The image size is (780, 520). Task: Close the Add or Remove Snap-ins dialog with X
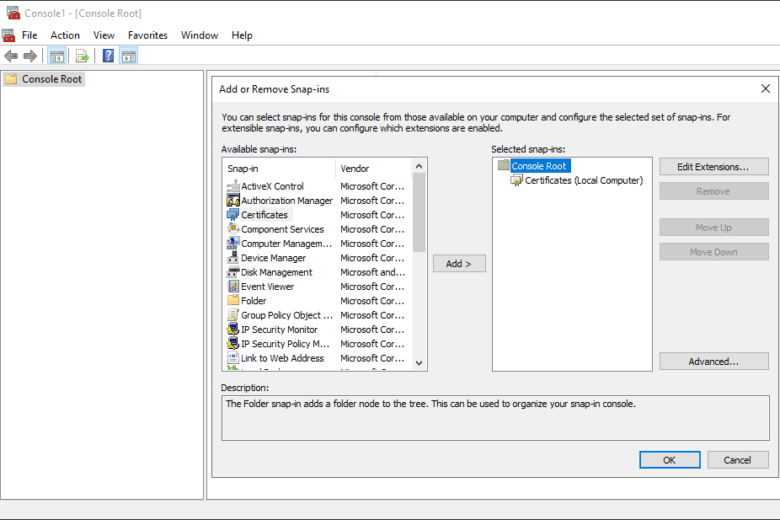pyautogui.click(x=765, y=89)
